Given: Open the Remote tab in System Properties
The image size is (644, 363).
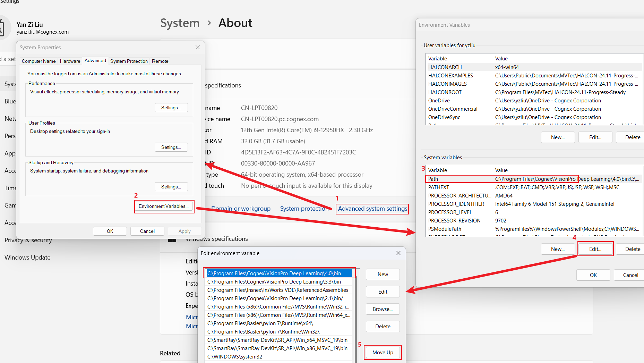Looking at the screenshot, I should pyautogui.click(x=160, y=61).
